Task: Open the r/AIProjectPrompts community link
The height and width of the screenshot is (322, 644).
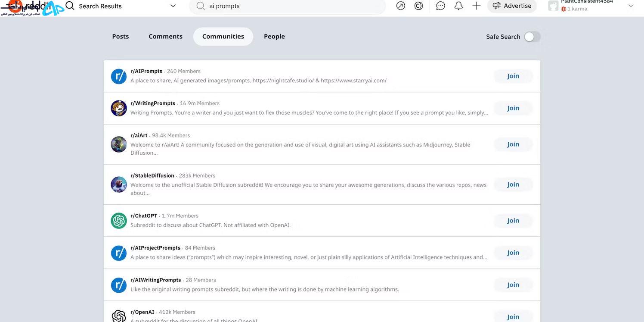Action: (x=155, y=248)
